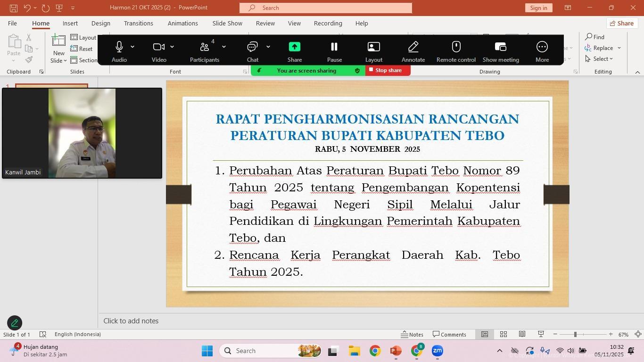Switch to Slide Sorter view in status bar
Image resolution: width=644 pixels, height=362 pixels.
503,334
